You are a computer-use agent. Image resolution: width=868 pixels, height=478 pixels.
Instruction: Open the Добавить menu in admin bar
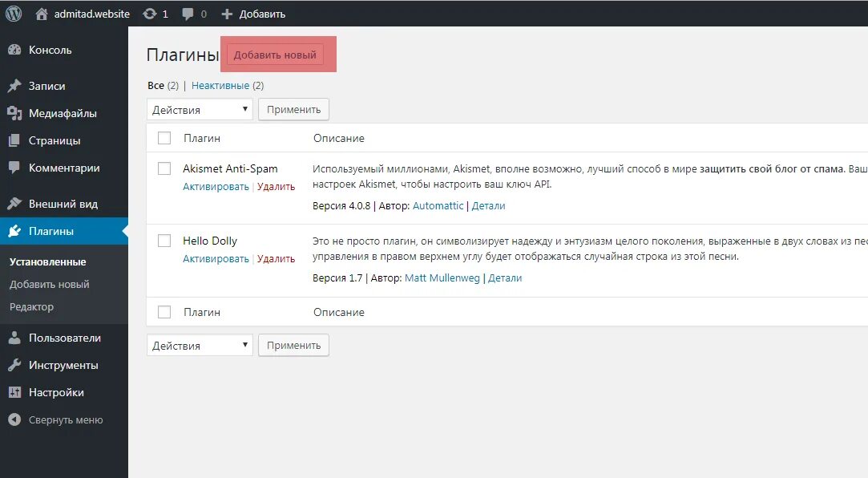(253, 14)
